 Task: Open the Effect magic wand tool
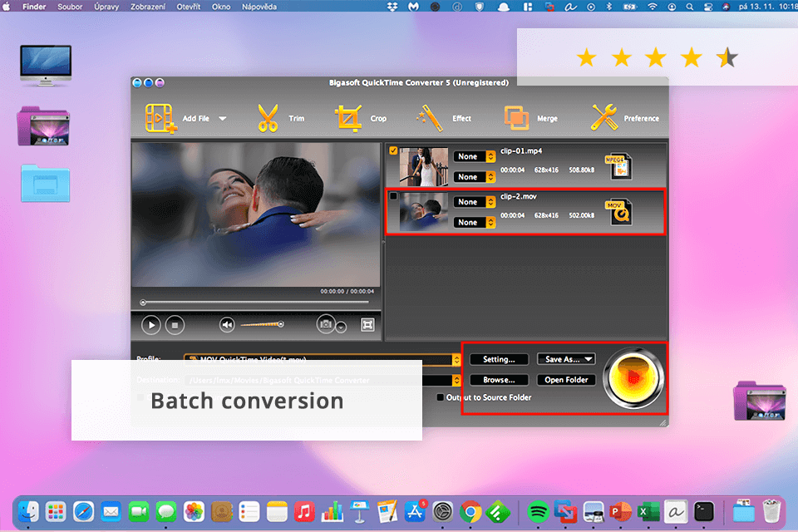click(430, 118)
